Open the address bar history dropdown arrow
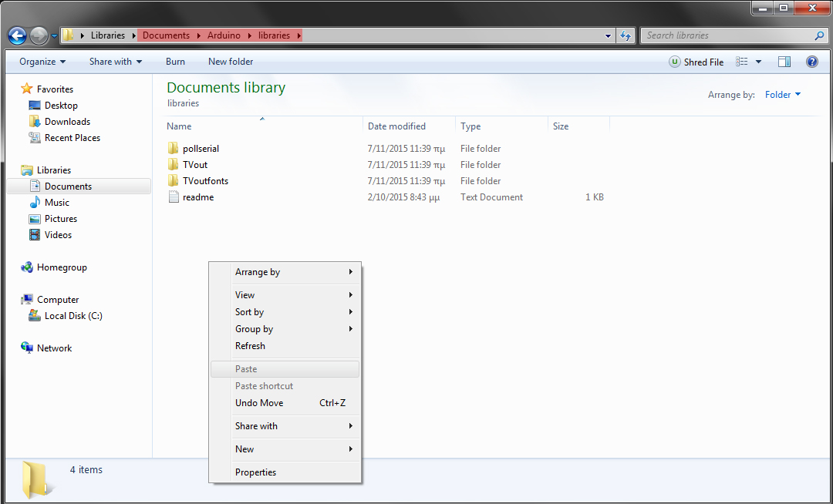 pos(609,36)
